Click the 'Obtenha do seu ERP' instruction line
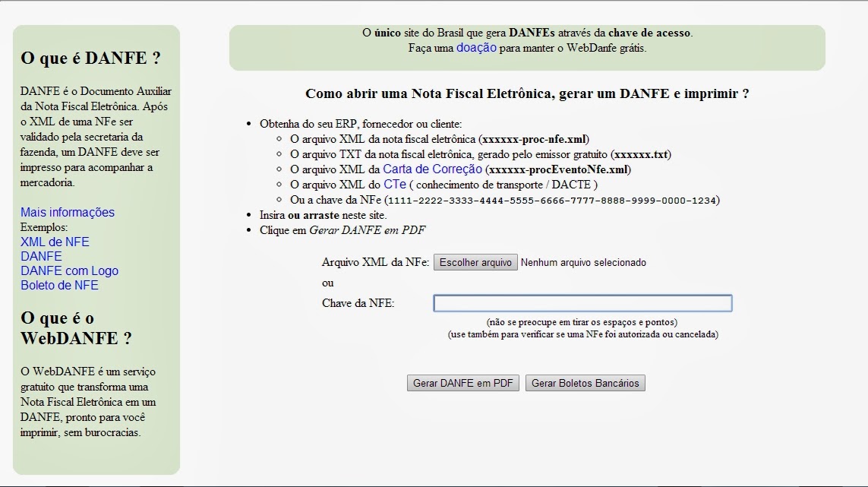 point(361,124)
